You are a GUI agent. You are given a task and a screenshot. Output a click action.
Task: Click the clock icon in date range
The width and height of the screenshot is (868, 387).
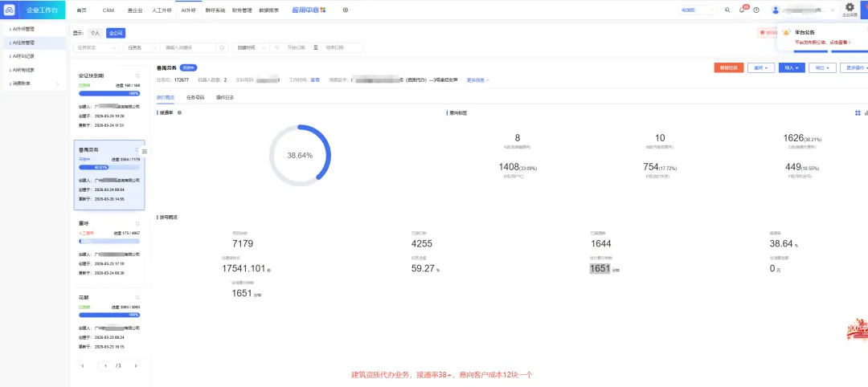277,47
